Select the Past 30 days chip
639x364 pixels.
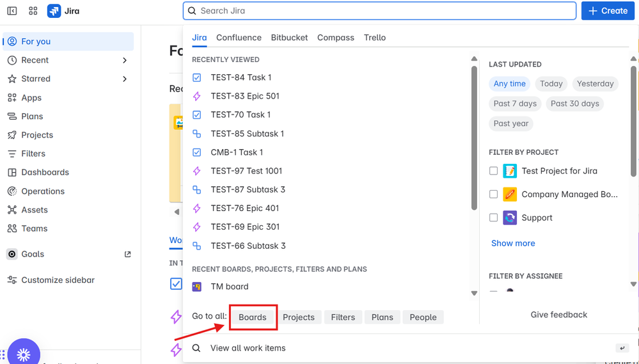(575, 104)
